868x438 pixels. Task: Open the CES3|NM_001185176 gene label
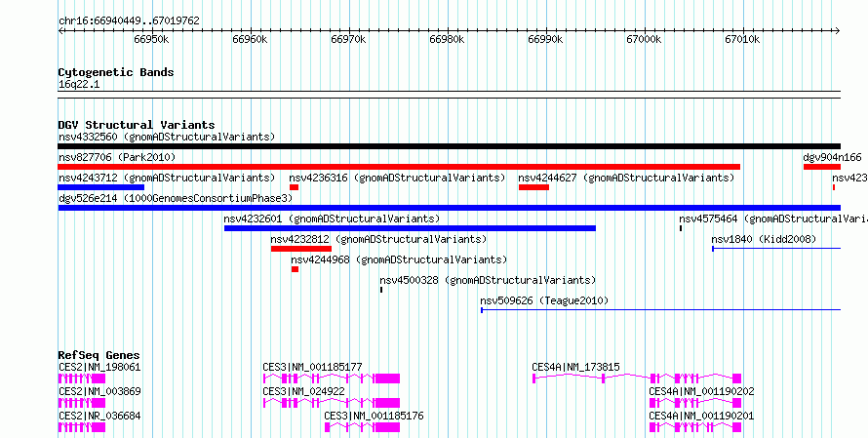click(375, 416)
